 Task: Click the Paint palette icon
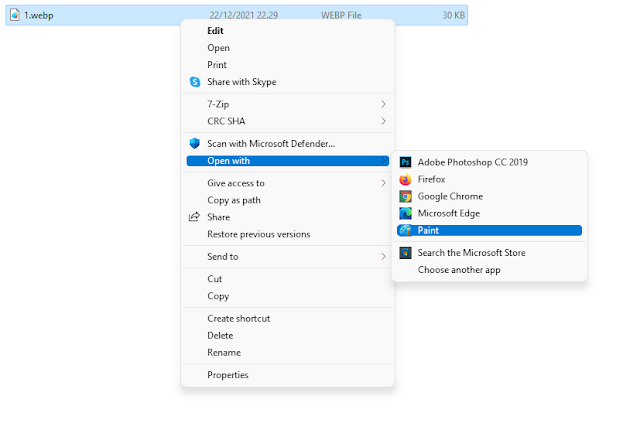pyautogui.click(x=405, y=231)
